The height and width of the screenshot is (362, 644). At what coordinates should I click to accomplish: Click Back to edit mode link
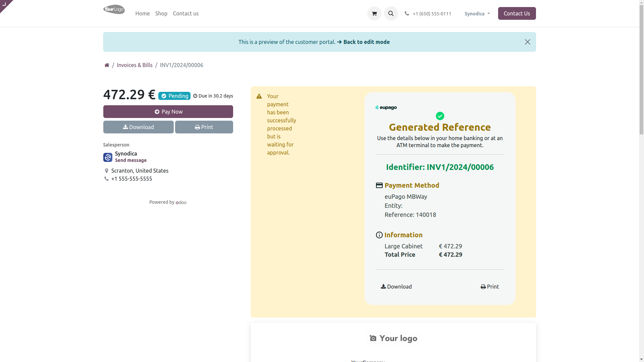click(363, 42)
